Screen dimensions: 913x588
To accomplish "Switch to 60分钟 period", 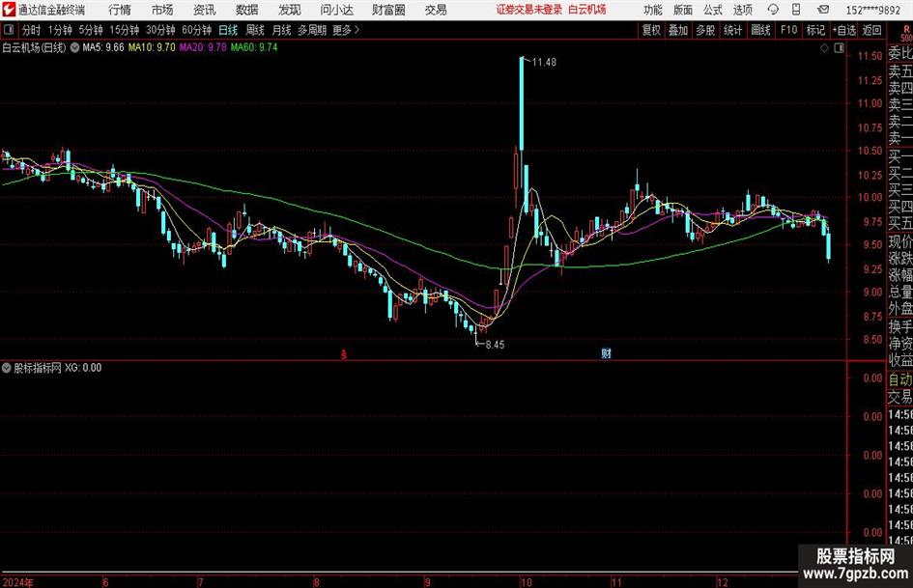I will tap(197, 30).
